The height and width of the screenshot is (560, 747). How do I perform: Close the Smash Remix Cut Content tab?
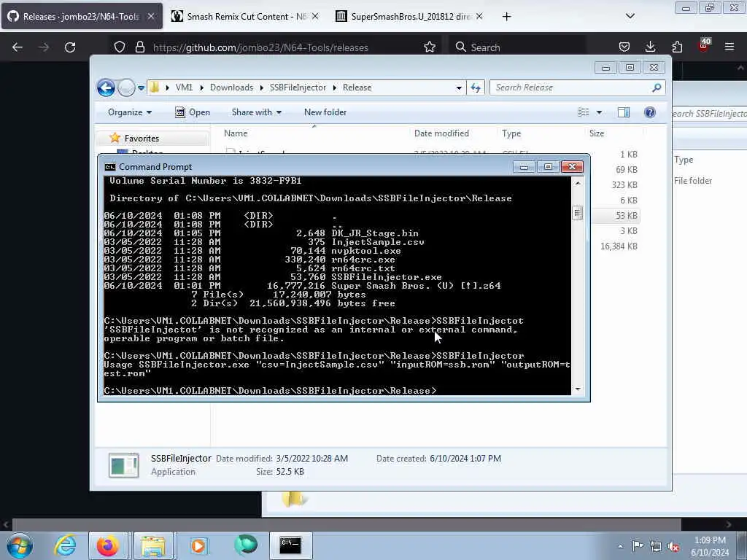pos(315,16)
